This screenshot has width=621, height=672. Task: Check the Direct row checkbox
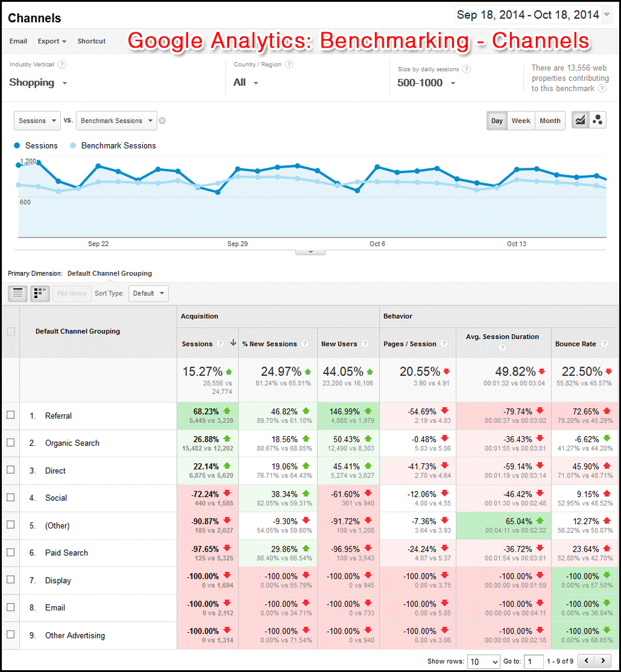coord(11,470)
